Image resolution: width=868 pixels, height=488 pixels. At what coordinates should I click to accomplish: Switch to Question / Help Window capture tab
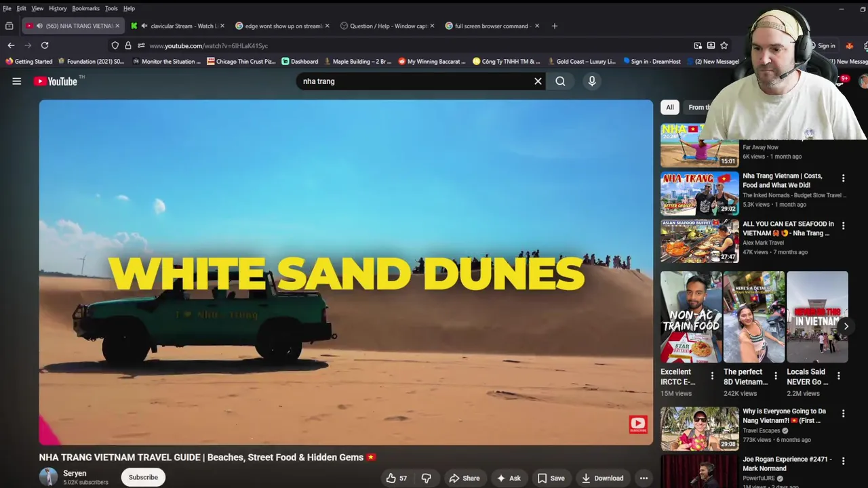pyautogui.click(x=387, y=26)
